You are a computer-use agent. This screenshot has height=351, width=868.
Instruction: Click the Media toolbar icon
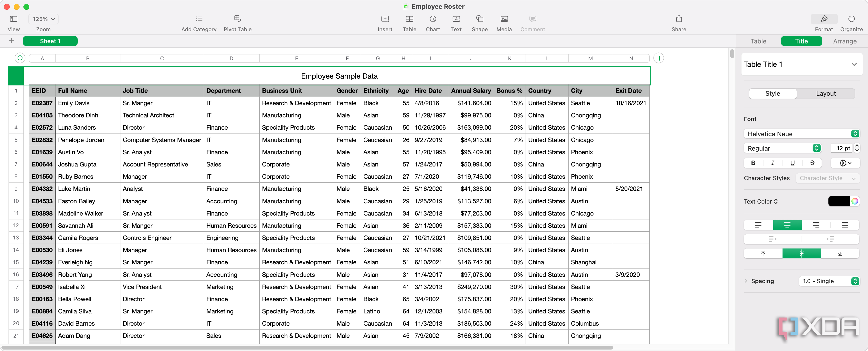point(504,19)
